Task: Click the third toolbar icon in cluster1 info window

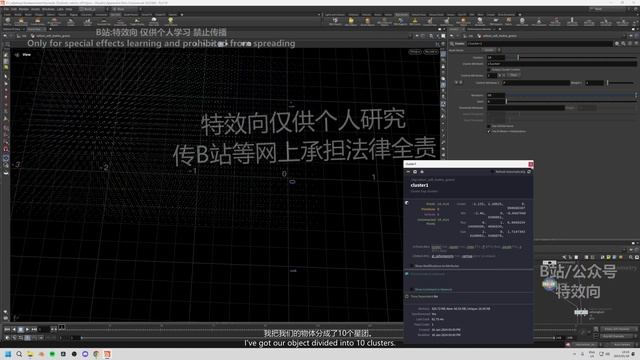Action: pyautogui.click(x=422, y=172)
